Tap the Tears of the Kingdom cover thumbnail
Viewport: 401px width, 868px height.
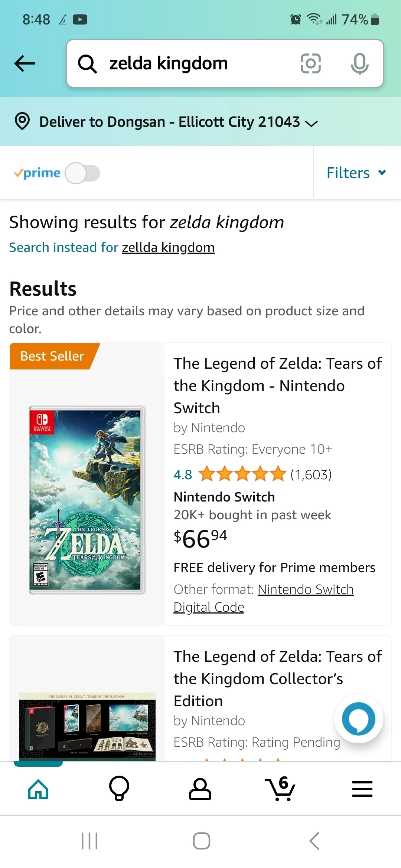(87, 500)
